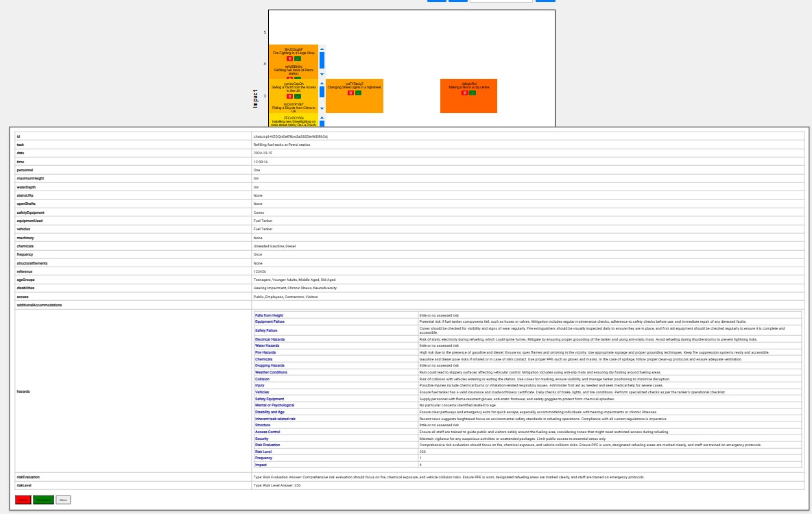
Task: Click Electrical Hazards label
Action: (x=270, y=339)
